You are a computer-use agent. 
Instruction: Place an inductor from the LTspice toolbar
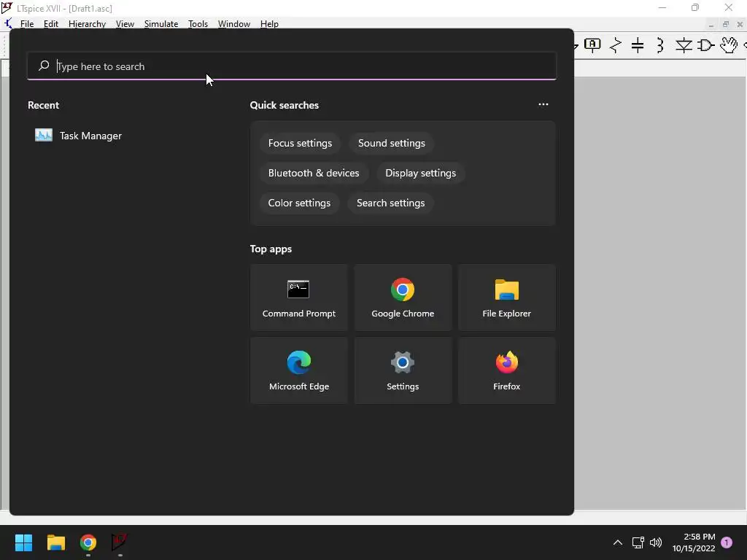[x=660, y=45]
